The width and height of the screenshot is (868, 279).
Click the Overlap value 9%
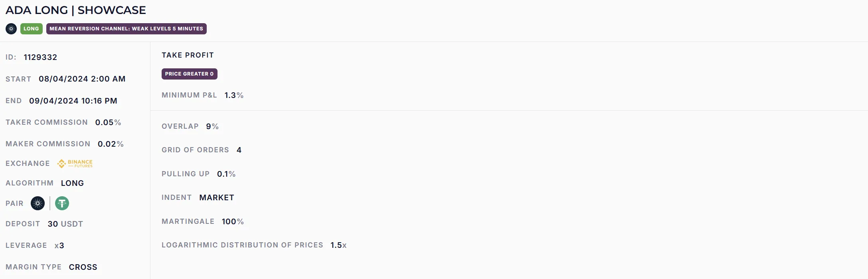pyautogui.click(x=212, y=126)
